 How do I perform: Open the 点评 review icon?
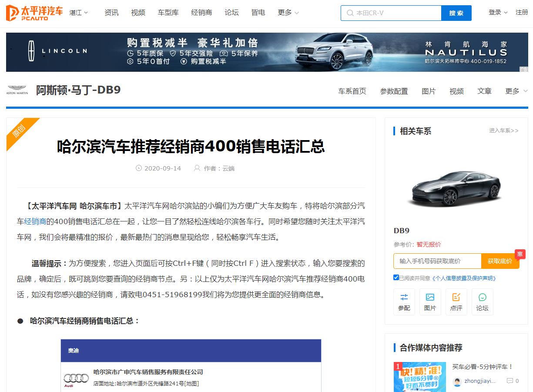pyautogui.click(x=456, y=302)
